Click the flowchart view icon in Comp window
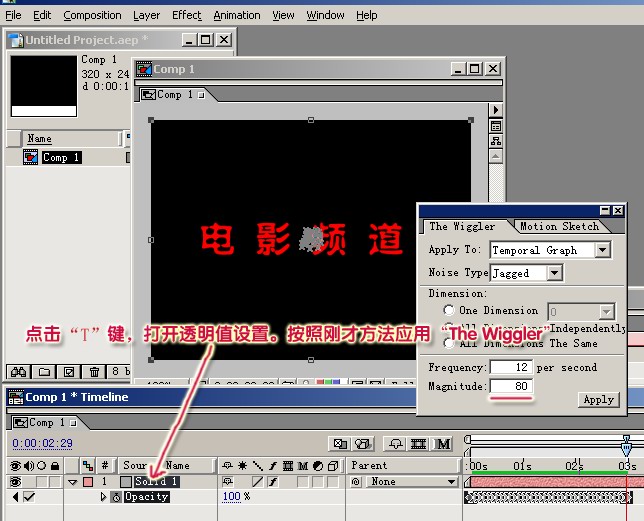 [x=496, y=141]
